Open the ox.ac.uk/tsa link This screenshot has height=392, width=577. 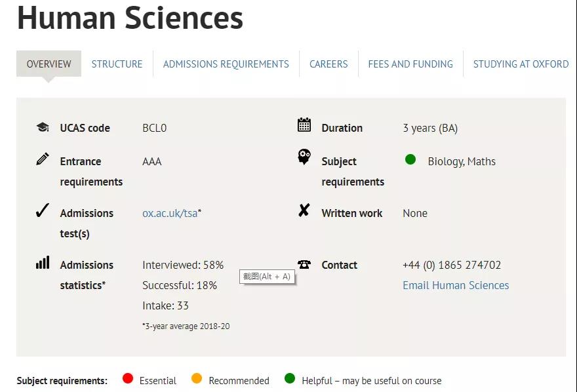point(170,213)
